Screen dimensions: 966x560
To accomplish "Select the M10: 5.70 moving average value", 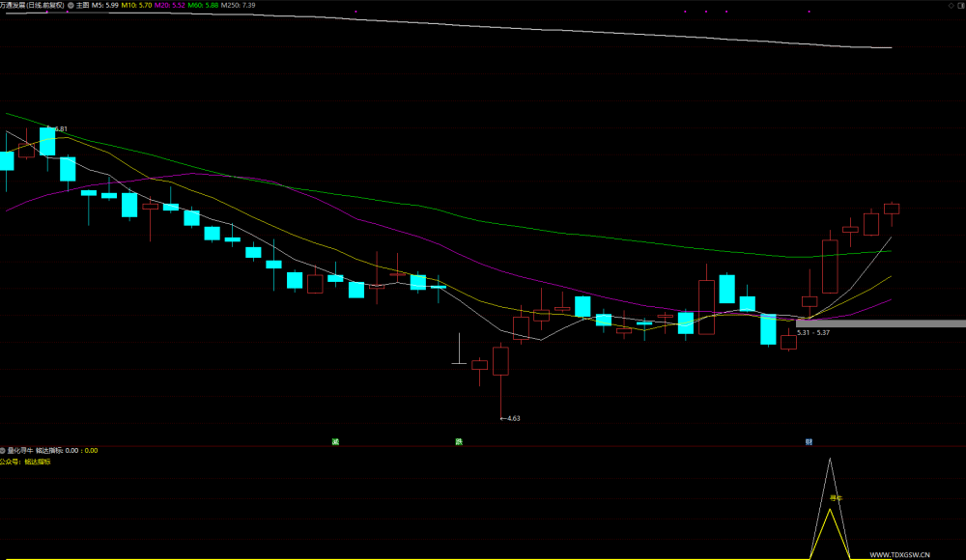I will point(137,5).
